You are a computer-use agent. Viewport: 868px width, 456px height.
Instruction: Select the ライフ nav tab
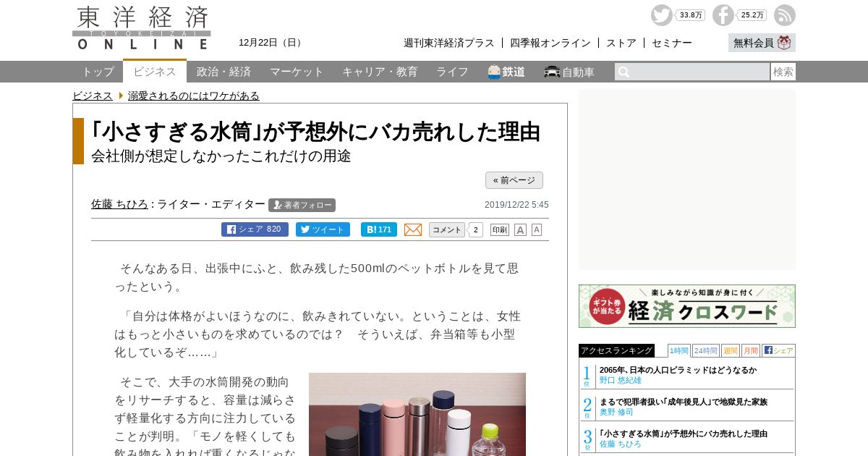click(x=452, y=72)
